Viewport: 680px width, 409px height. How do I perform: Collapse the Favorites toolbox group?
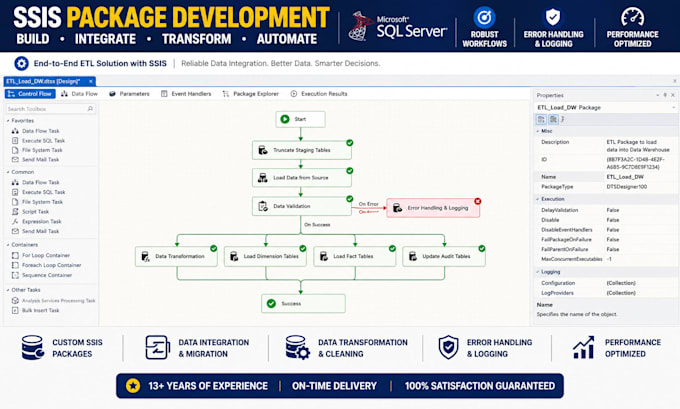pos(8,121)
